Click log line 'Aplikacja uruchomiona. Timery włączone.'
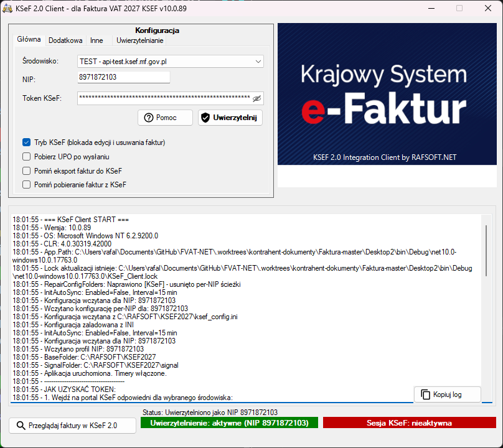 point(90,373)
